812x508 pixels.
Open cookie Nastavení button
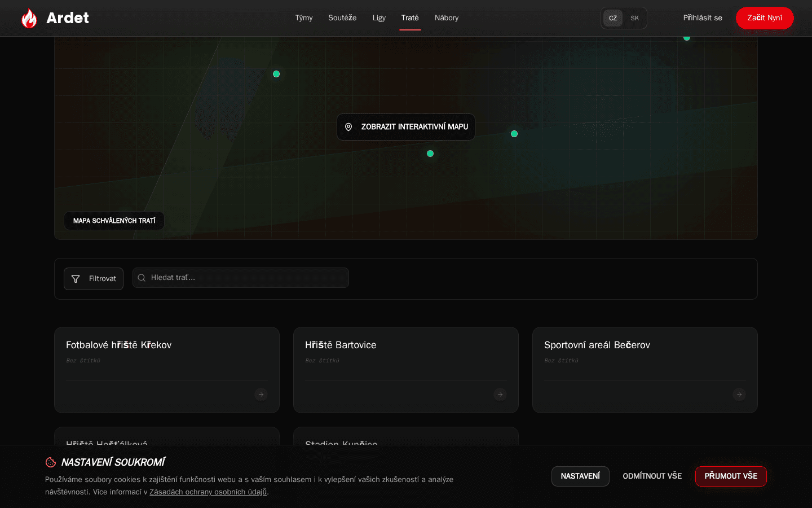580,476
